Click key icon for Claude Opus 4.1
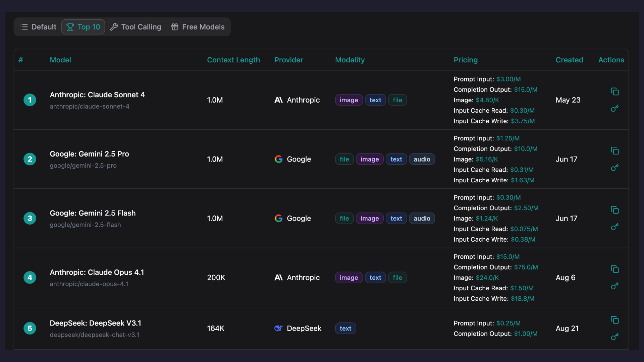644x362 pixels. 614,286
